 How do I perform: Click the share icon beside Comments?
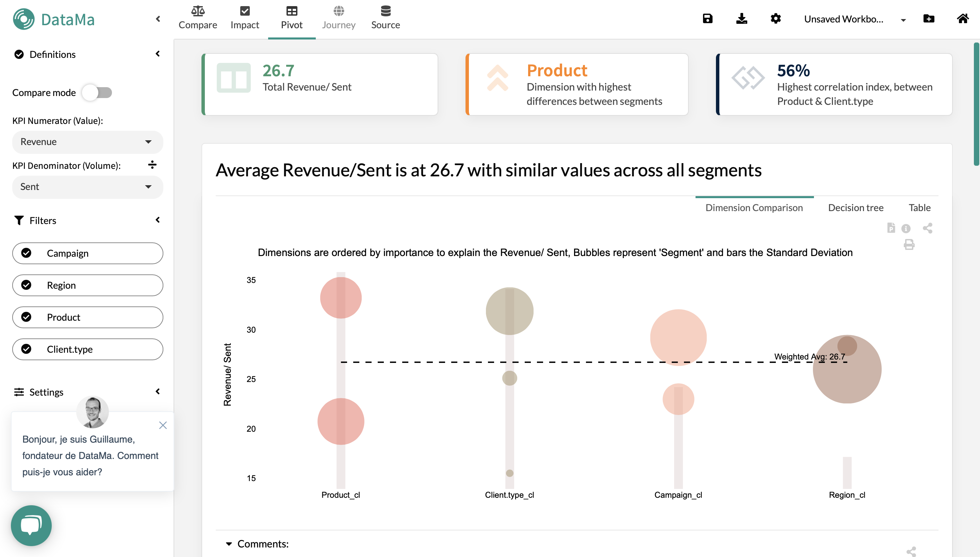tap(911, 551)
